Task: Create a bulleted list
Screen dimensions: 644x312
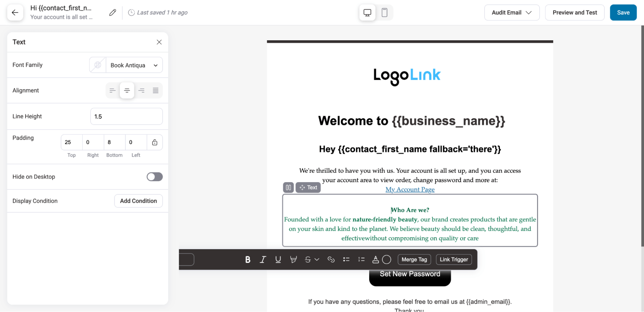Action: tap(346, 259)
